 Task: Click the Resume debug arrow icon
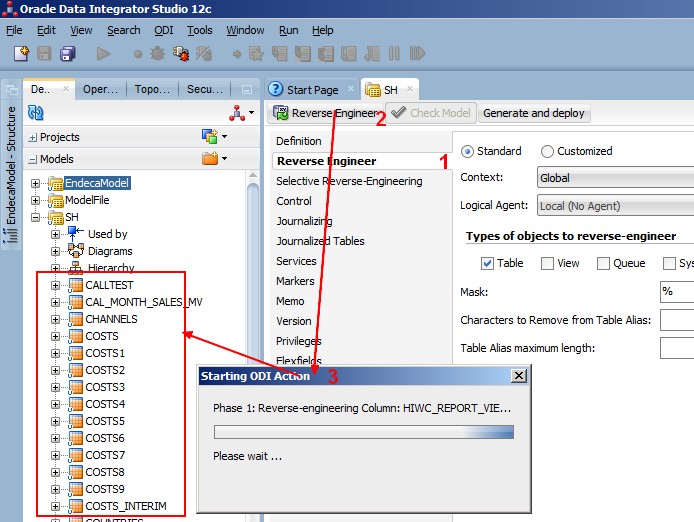tap(417, 54)
